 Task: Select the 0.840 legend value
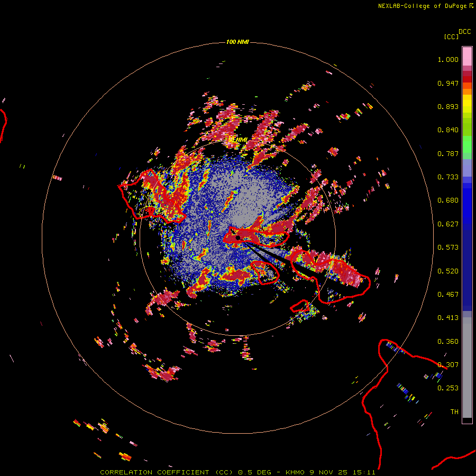tap(448, 130)
